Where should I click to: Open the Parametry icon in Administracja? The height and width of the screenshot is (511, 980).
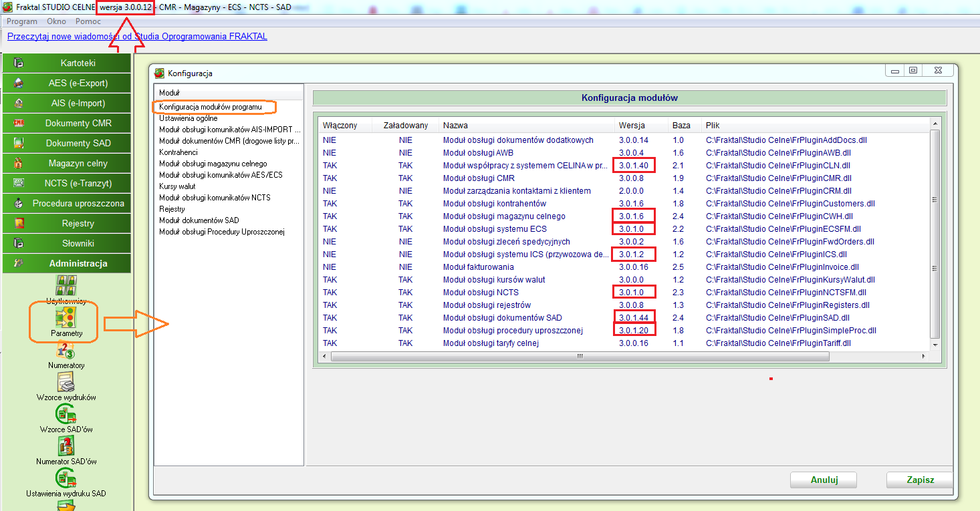pos(66,317)
